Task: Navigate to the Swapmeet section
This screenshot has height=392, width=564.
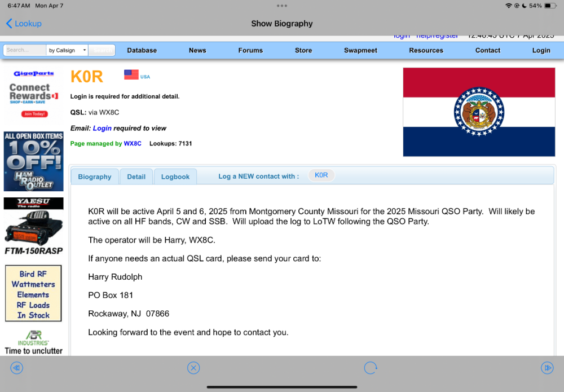Action: pyautogui.click(x=360, y=50)
